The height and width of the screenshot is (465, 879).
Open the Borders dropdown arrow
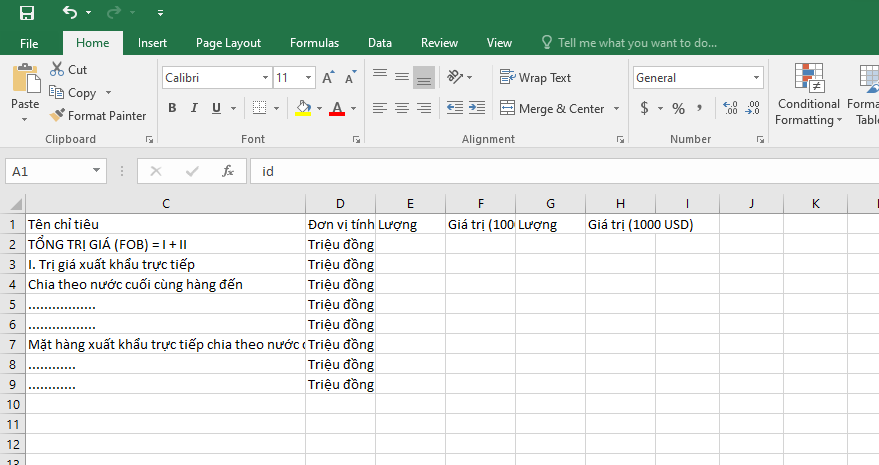pos(276,108)
